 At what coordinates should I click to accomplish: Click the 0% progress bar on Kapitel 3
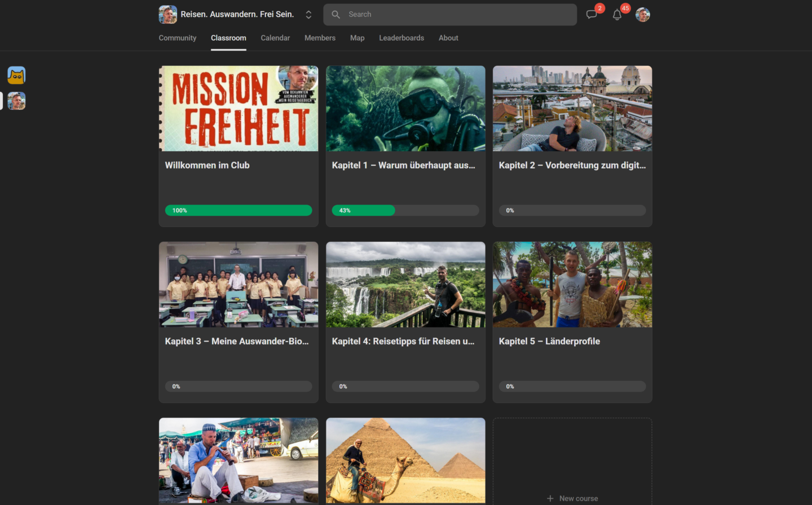[239, 386]
